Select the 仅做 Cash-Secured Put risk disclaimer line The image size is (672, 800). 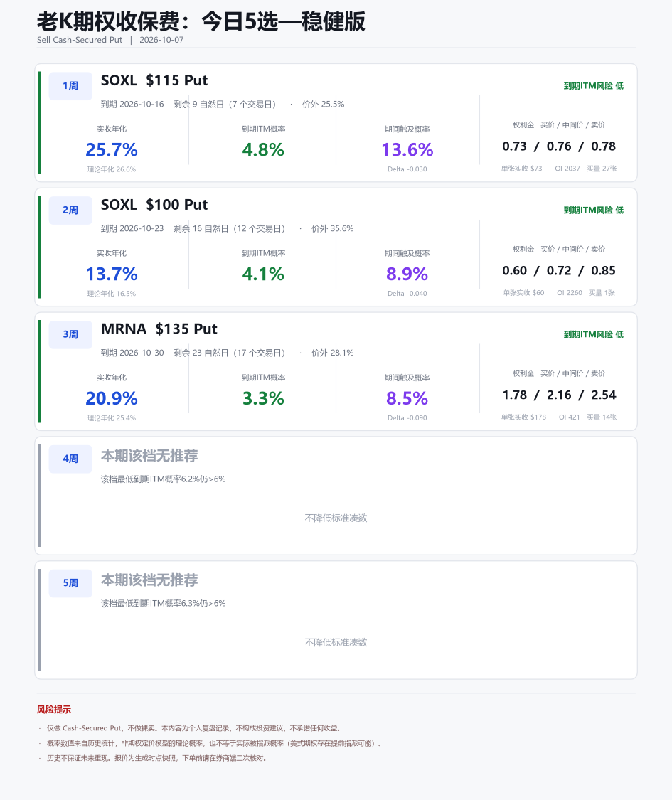pyautogui.click(x=194, y=728)
